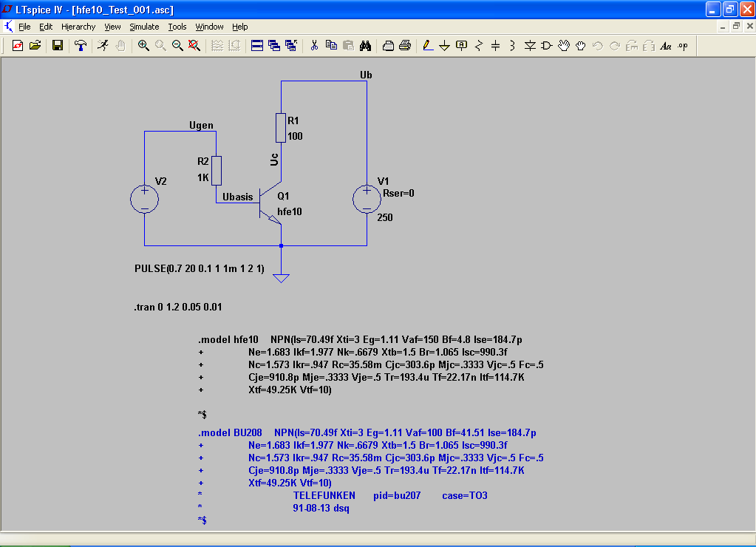
Task: Open the Hierarchy menu
Action: (x=78, y=27)
